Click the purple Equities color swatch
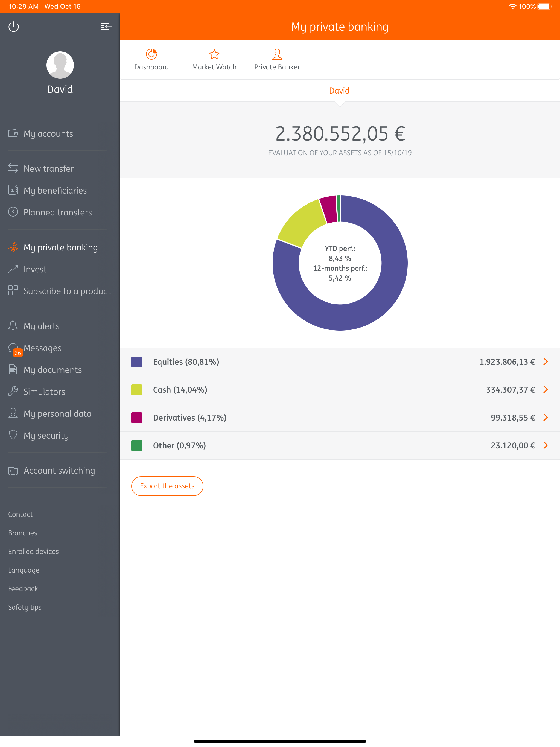 [136, 362]
